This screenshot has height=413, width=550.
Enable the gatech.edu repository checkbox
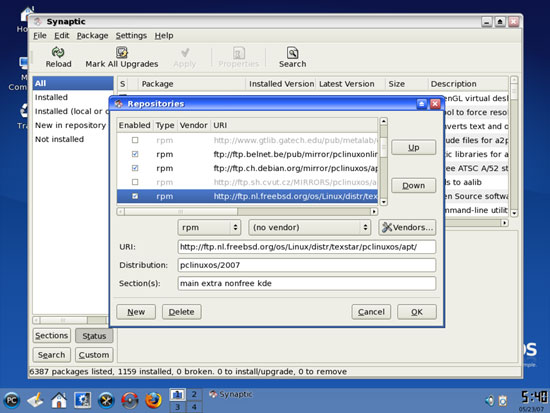click(x=135, y=140)
